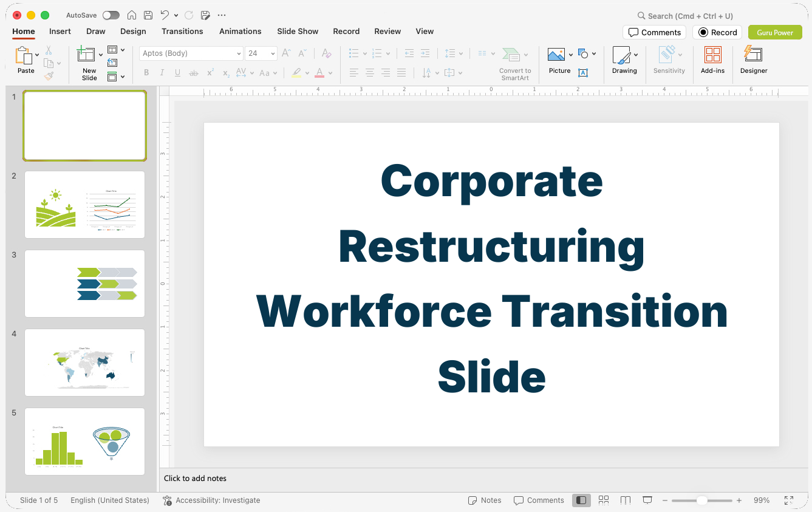The width and height of the screenshot is (812, 512).
Task: Toggle Strikethrough formatting
Action: [x=194, y=73]
